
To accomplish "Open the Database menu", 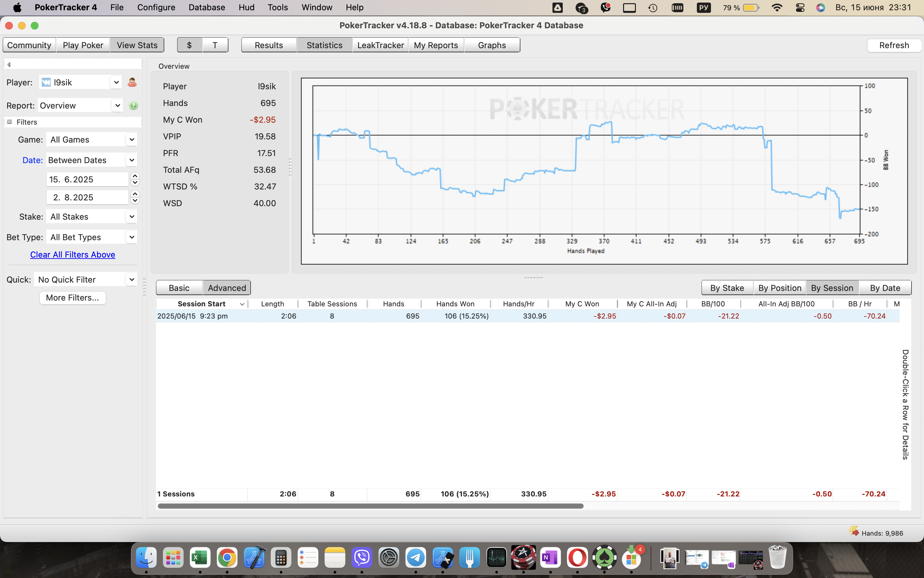I will pos(207,7).
